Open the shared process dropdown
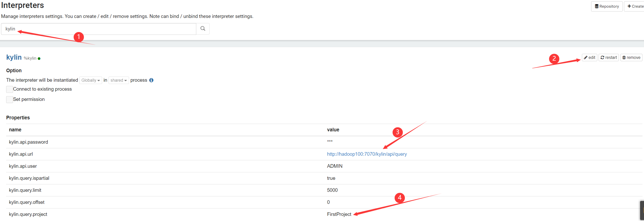 pos(119,80)
